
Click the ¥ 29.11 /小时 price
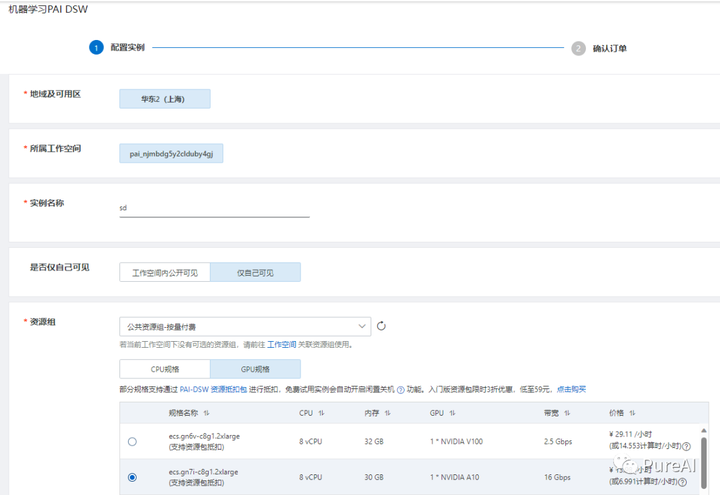[x=630, y=434]
